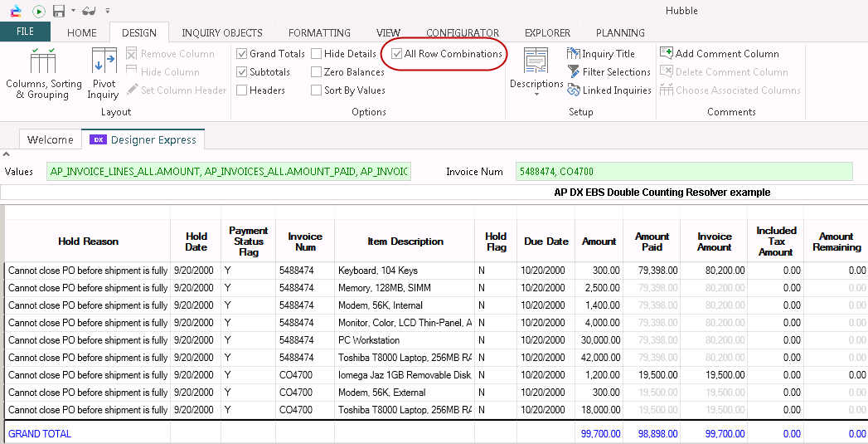Open Columns, Sorting & Grouping

coord(43,73)
